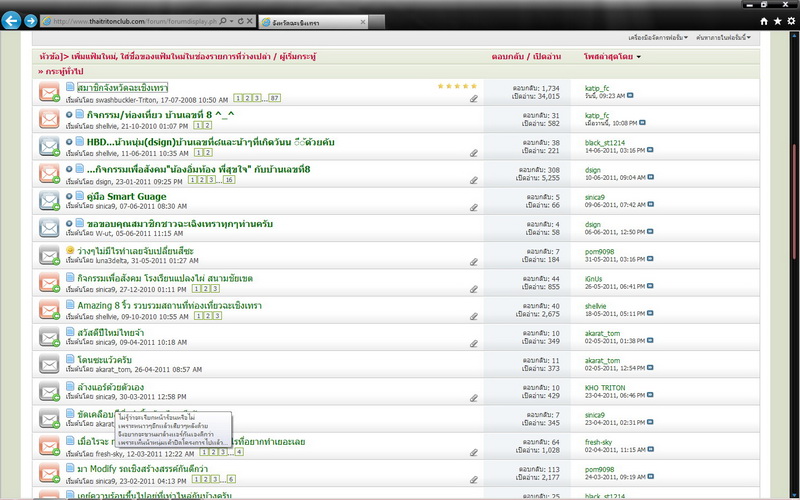Open akarat_tom profile on 01:38 PM row
Viewport: 800px width, 500px height.
[603, 333]
